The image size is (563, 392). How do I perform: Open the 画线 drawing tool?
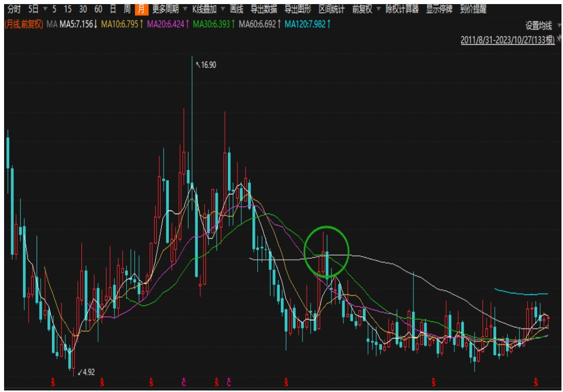coord(236,9)
